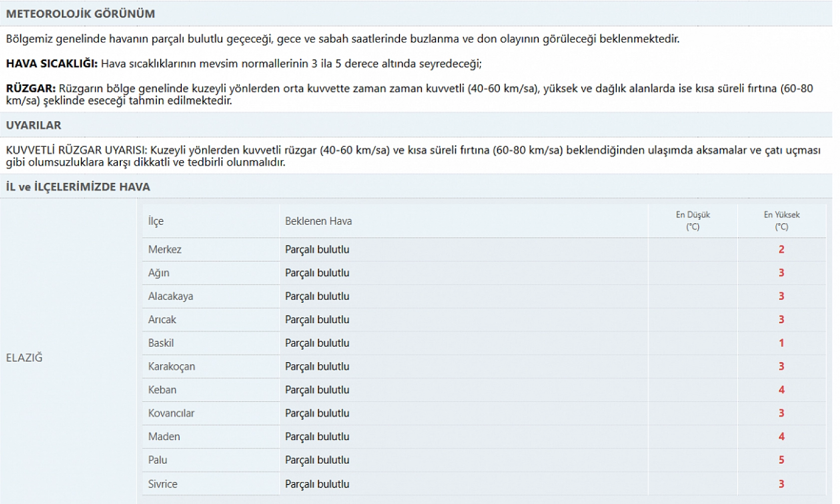840x504 pixels.
Task: Click the En Yüksek (°C) column header
Action: tap(781, 221)
